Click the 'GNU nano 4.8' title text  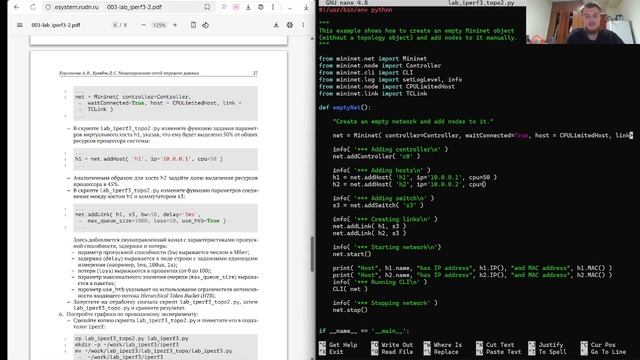pyautogui.click(x=346, y=3)
